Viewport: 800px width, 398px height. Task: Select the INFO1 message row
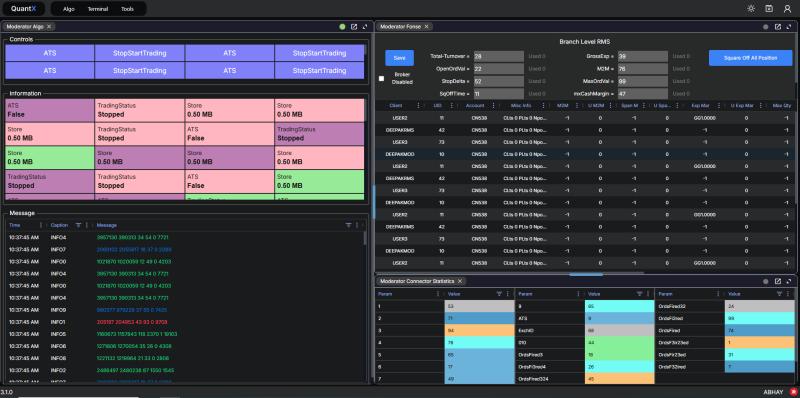point(185,322)
